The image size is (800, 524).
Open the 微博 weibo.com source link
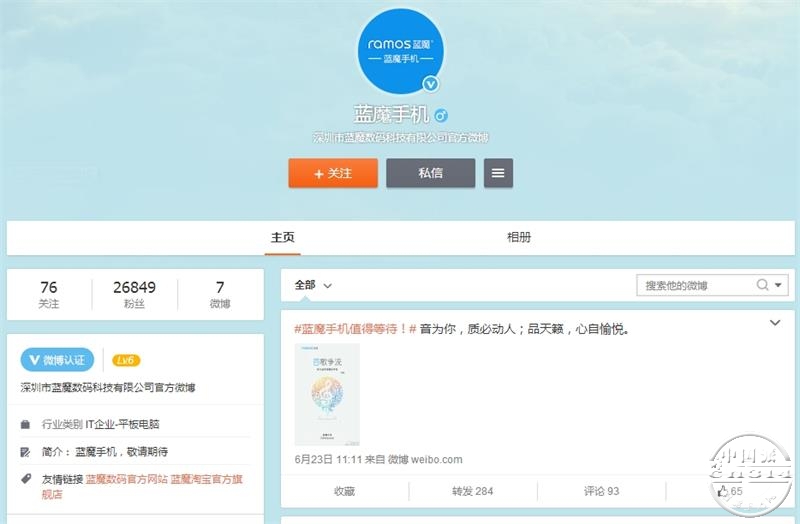[425, 459]
